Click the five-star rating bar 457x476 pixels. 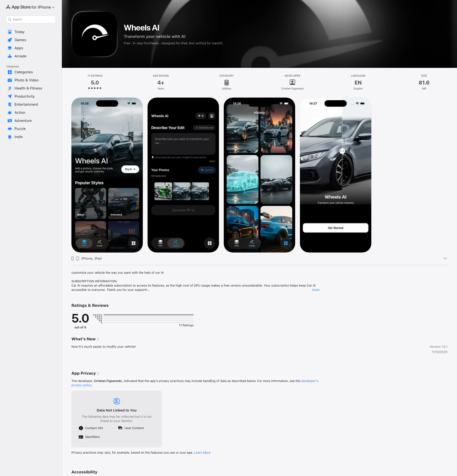tap(148, 315)
